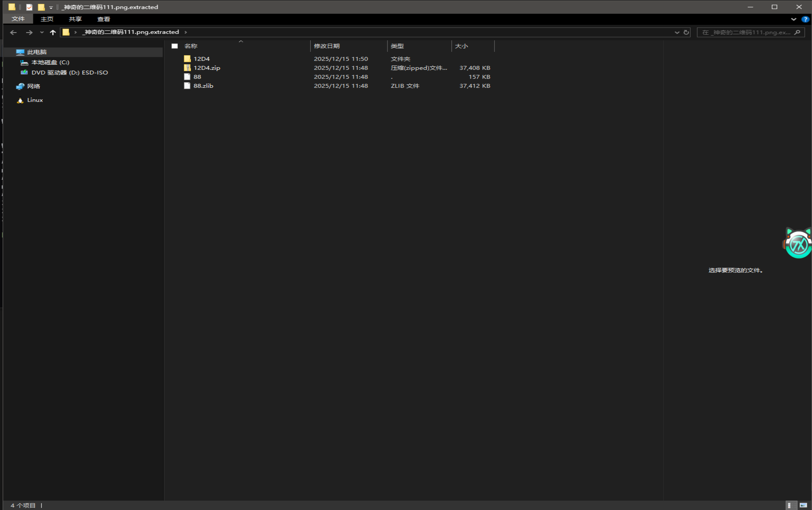
Task: Click the 压缩(zipped)文件 type cell
Action: click(x=419, y=68)
